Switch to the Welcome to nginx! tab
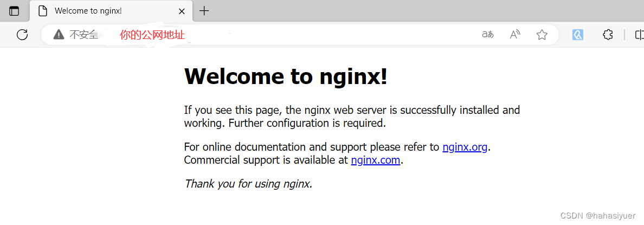 pos(111,11)
